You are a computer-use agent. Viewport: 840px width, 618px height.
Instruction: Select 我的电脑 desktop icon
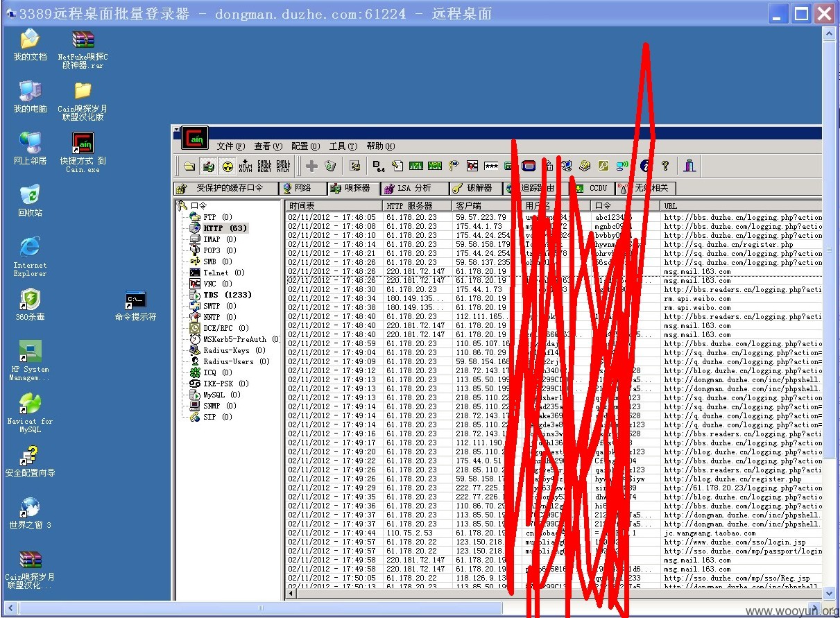30,97
